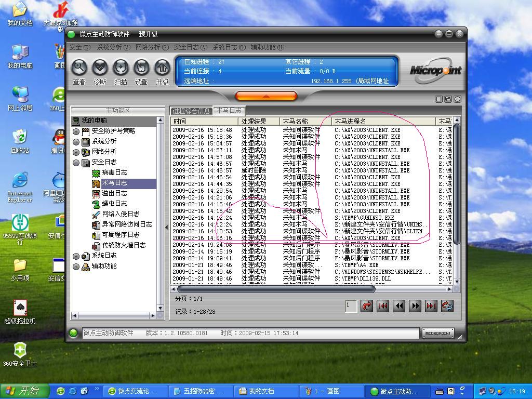Open the 安全(E) menu
The image size is (532, 399).
tap(79, 47)
